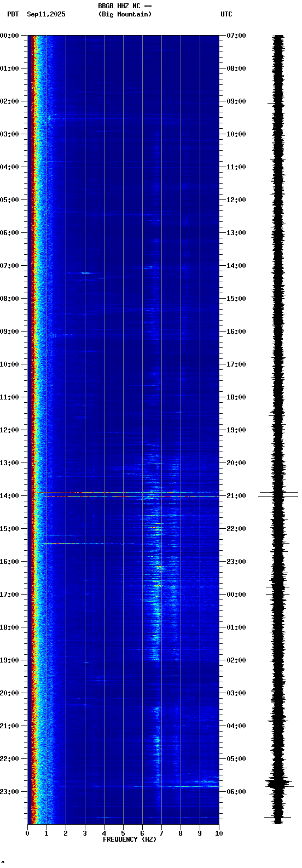302x868 pixels.
Task: Click the 10 Hz frequency axis tick label
Action: (219, 833)
